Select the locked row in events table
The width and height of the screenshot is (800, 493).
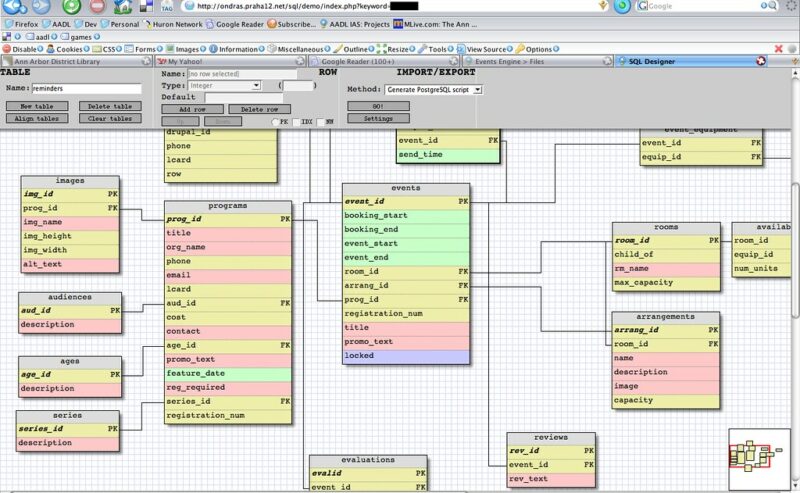[406, 356]
